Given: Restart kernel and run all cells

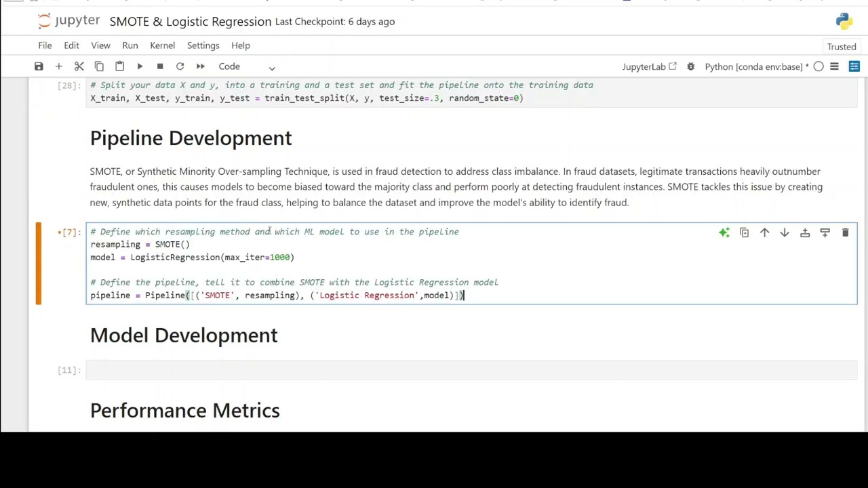Looking at the screenshot, I should click(200, 66).
